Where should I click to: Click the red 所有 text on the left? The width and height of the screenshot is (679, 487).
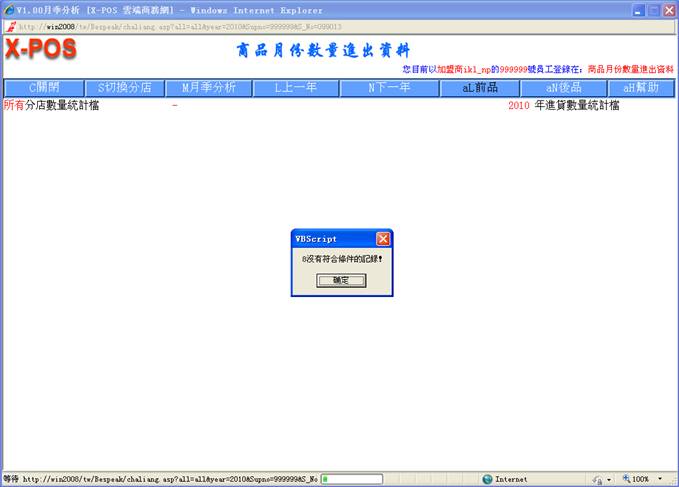(x=14, y=105)
